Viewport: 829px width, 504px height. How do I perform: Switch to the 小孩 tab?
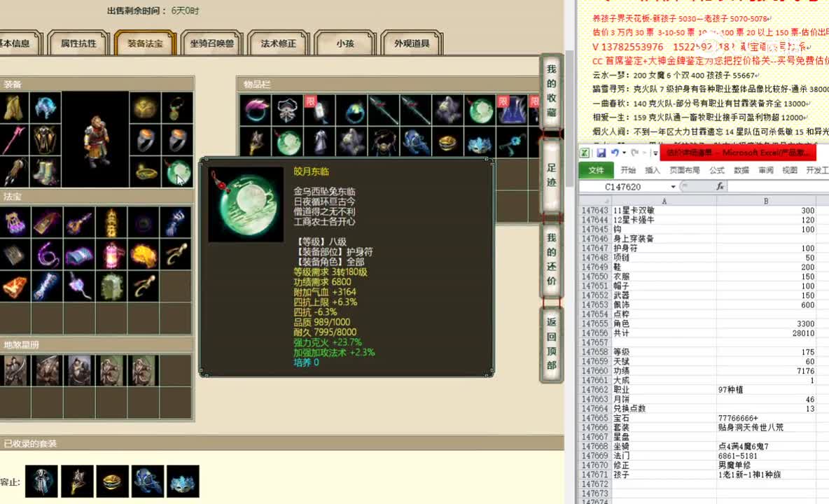[x=344, y=43]
